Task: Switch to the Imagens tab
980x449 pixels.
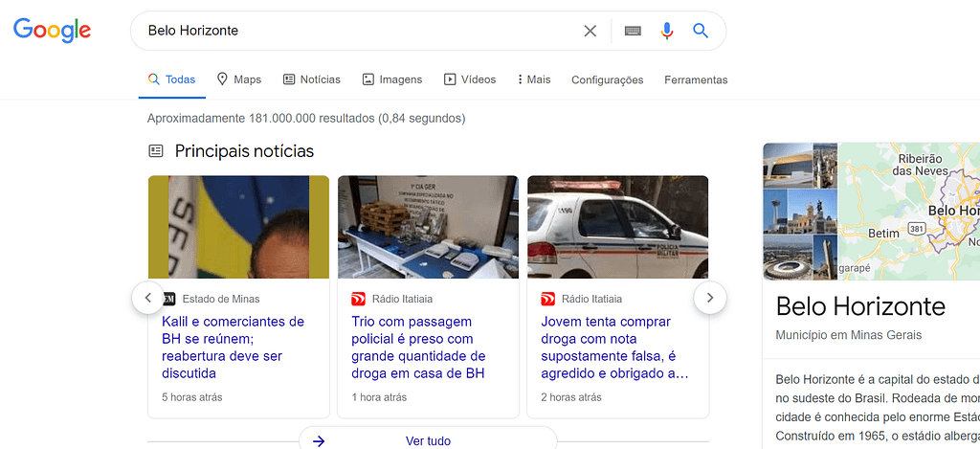Action: [x=392, y=79]
